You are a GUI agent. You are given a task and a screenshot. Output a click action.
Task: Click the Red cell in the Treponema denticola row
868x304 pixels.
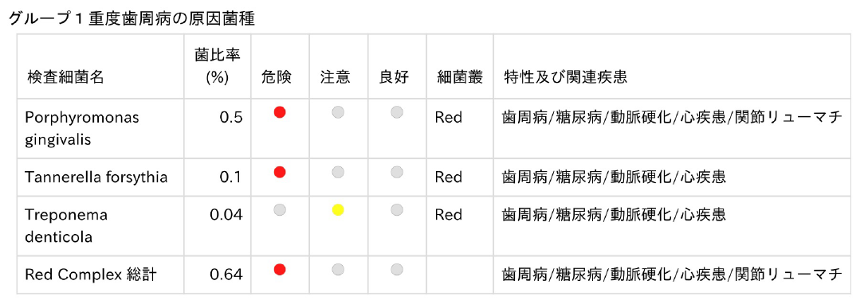tap(449, 214)
